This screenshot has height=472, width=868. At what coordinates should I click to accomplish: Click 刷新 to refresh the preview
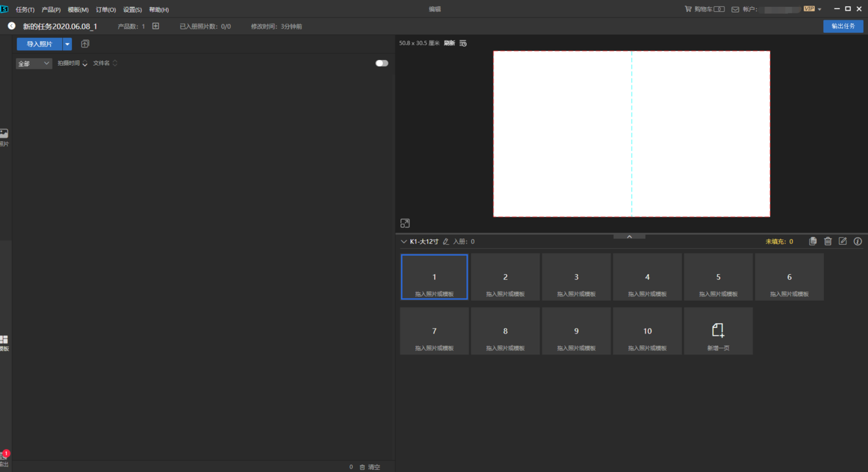(x=449, y=43)
